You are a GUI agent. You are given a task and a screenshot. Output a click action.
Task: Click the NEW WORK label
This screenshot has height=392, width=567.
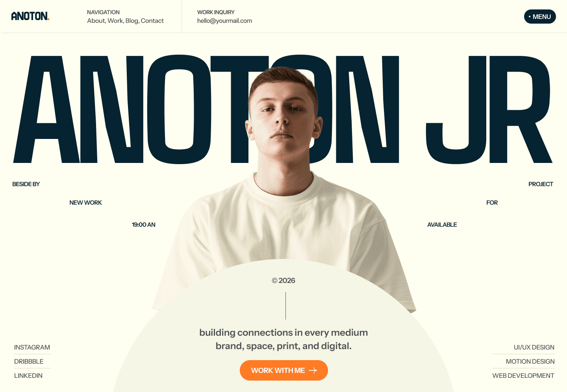85,203
